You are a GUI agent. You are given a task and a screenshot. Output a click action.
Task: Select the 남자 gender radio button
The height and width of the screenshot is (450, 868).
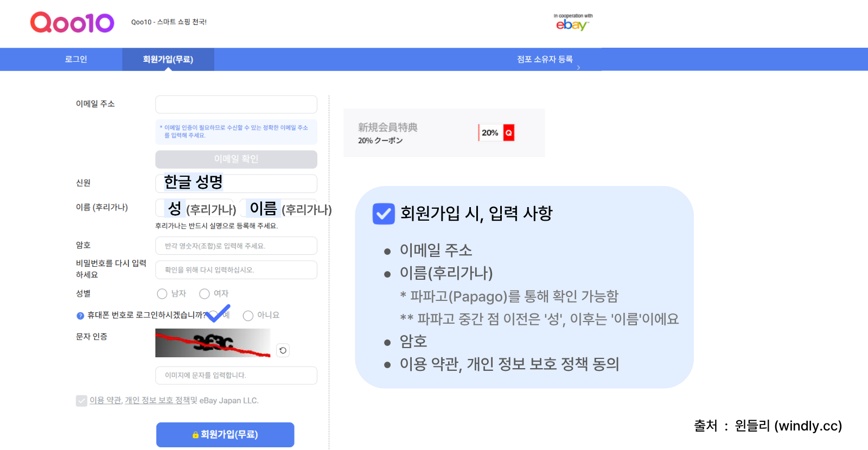point(162,294)
